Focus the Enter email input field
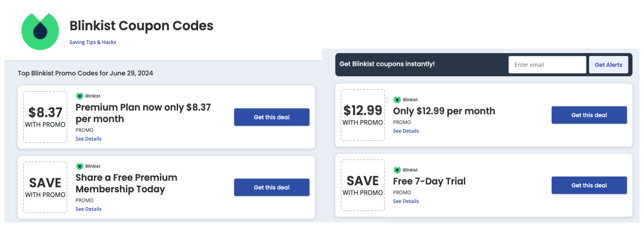This screenshot has width=644, height=226. pos(547,65)
